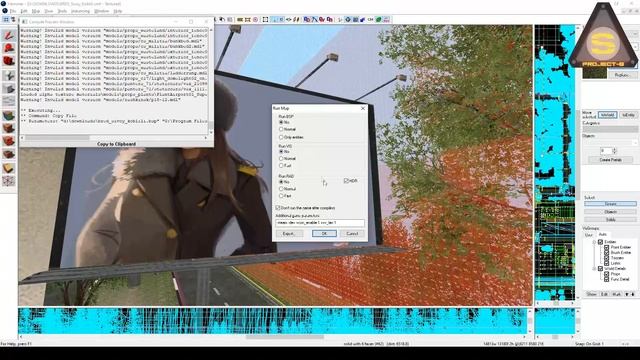The height and width of the screenshot is (360, 640).
Task: Toggle Entities visgroup checkbox
Action: point(601,242)
